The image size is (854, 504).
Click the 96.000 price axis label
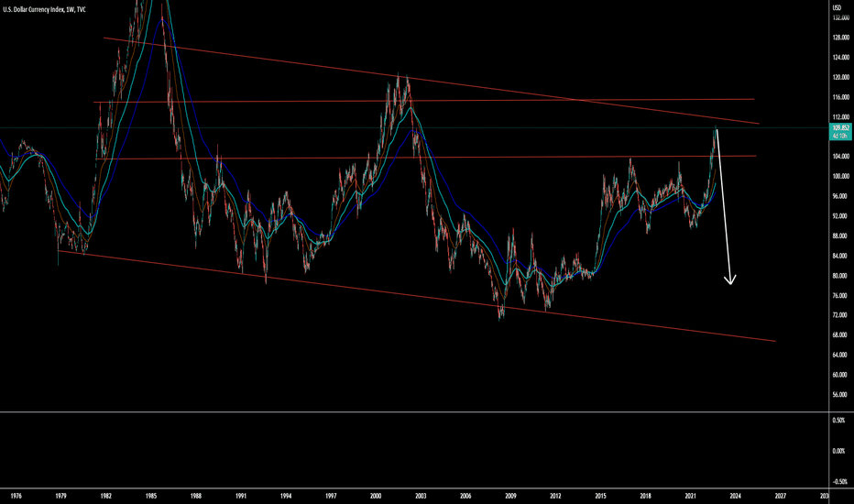pos(839,196)
